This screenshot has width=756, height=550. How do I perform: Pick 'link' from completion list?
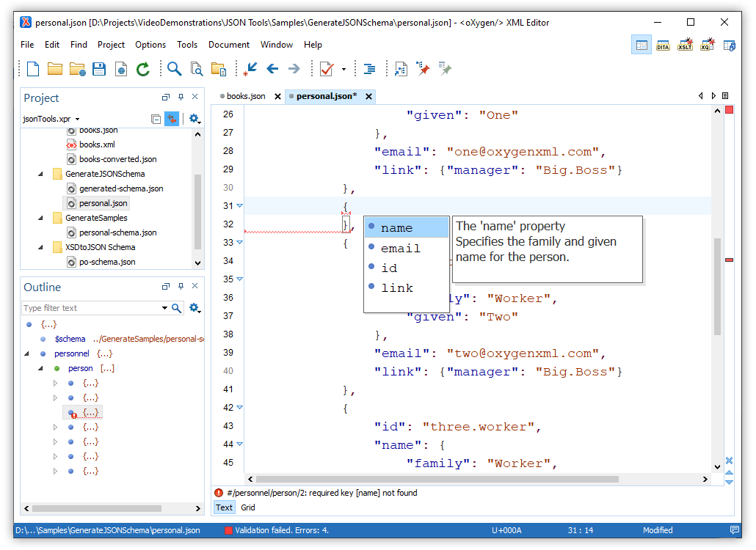(x=407, y=288)
